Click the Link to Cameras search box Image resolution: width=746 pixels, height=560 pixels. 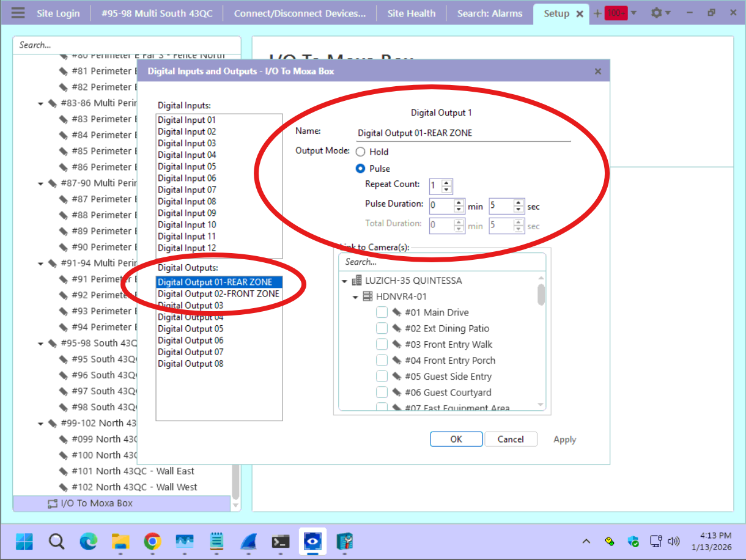[x=442, y=262]
